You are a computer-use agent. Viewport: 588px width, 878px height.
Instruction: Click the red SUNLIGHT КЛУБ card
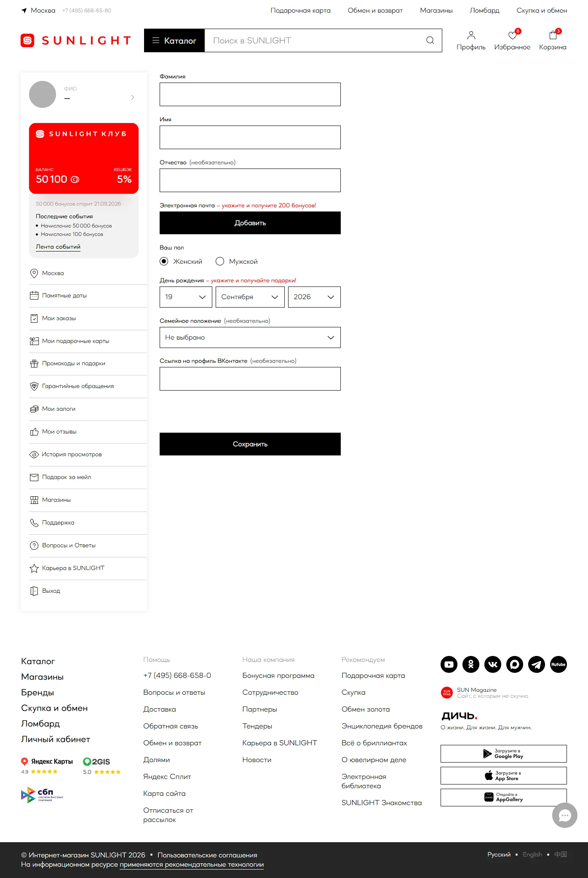84,158
